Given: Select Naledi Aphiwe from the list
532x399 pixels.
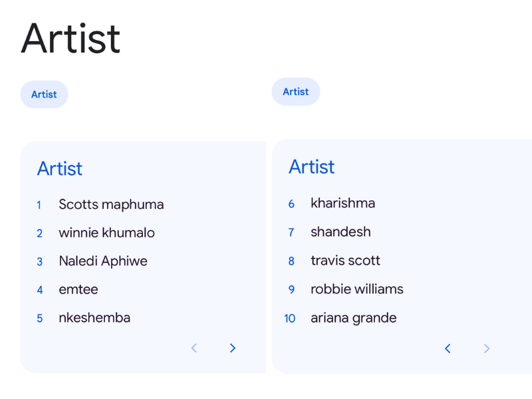Looking at the screenshot, I should pyautogui.click(x=102, y=261).
